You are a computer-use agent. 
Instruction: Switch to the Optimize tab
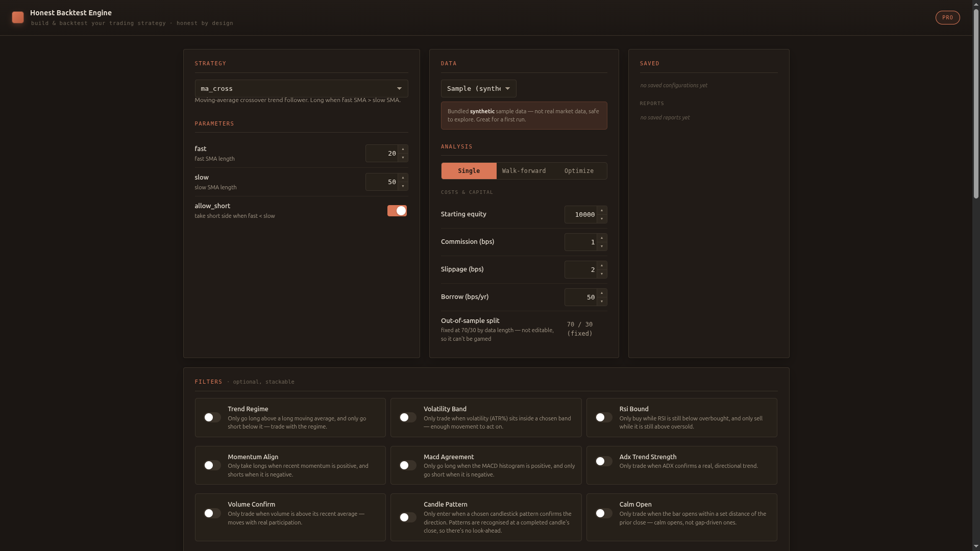point(579,171)
